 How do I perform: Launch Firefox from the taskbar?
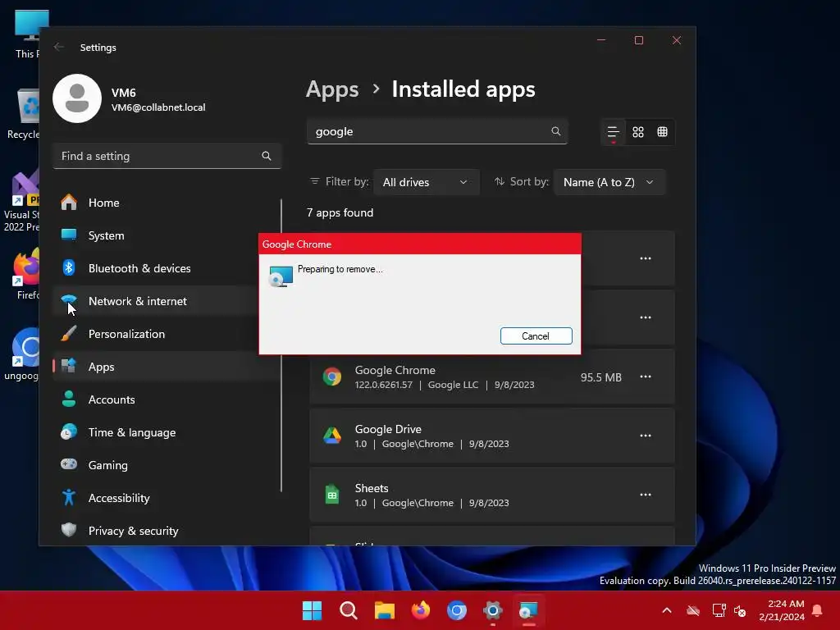[x=421, y=610]
